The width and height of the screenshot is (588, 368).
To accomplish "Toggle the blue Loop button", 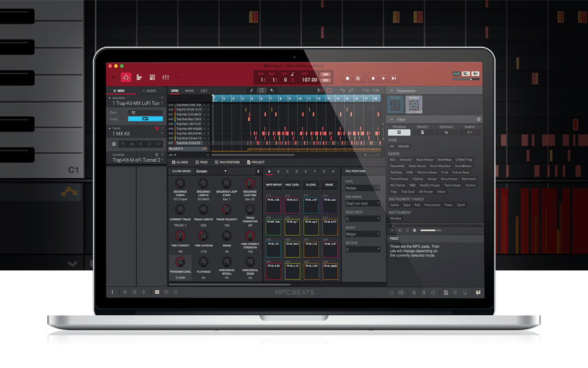I will 145,119.
